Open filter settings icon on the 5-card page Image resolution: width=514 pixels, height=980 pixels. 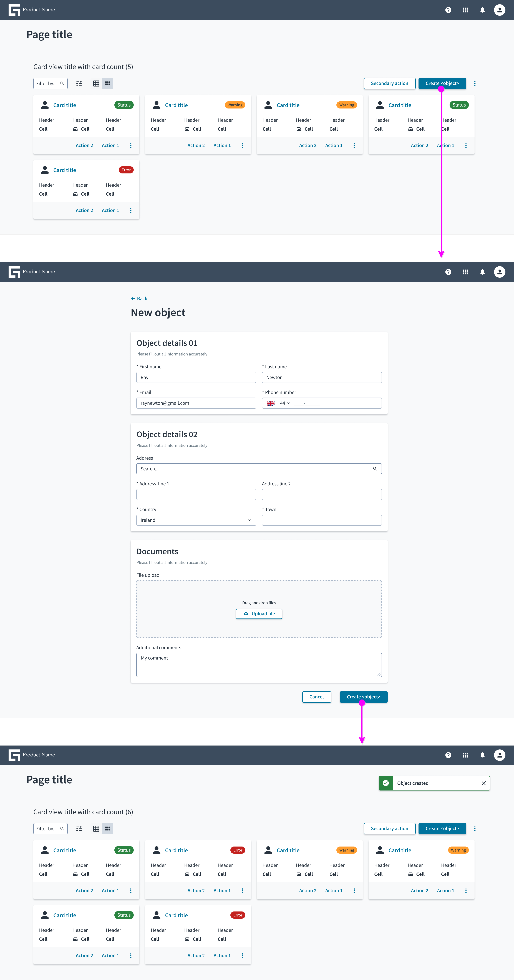click(79, 83)
